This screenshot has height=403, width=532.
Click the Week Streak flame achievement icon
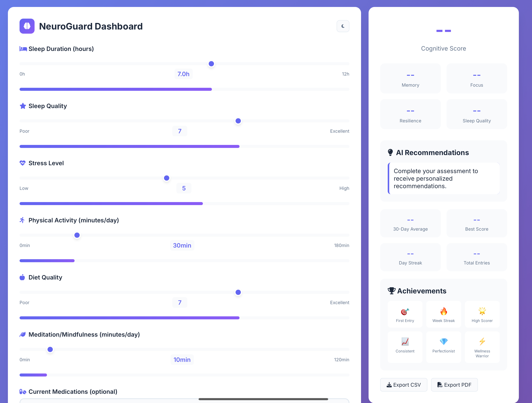click(x=444, y=311)
